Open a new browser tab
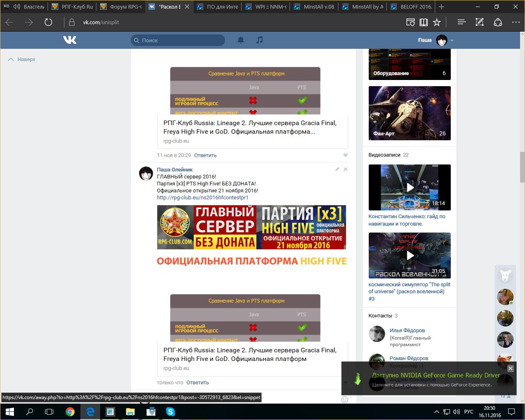This screenshot has height=420, width=525. coord(441,7)
